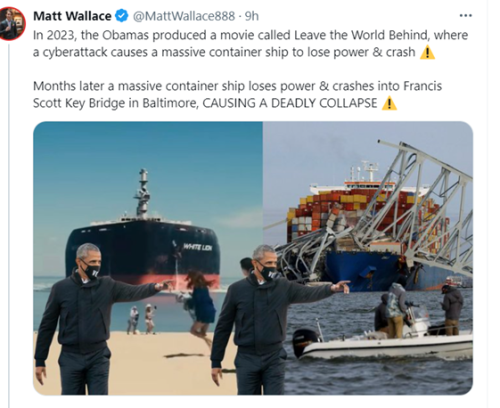Screen dimensions: 500x408
Task: Click the running woman in the image
Action: 199,305
